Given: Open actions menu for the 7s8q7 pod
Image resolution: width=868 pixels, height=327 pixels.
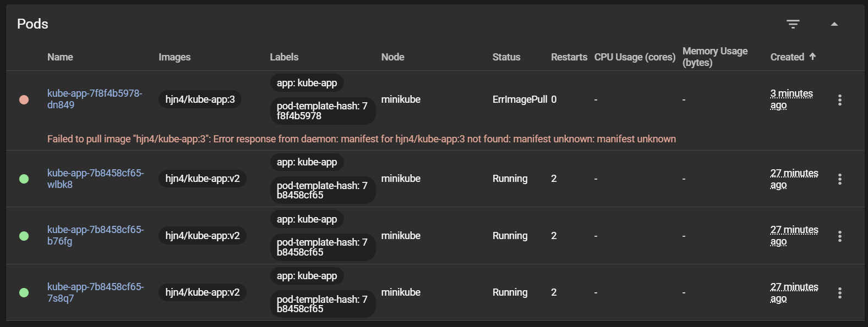Looking at the screenshot, I should [x=839, y=293].
